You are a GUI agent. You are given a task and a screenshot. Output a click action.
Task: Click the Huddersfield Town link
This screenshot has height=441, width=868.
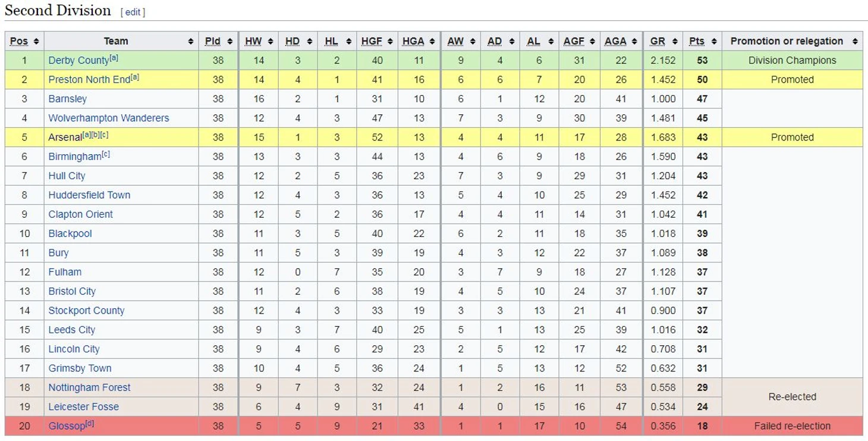point(89,195)
